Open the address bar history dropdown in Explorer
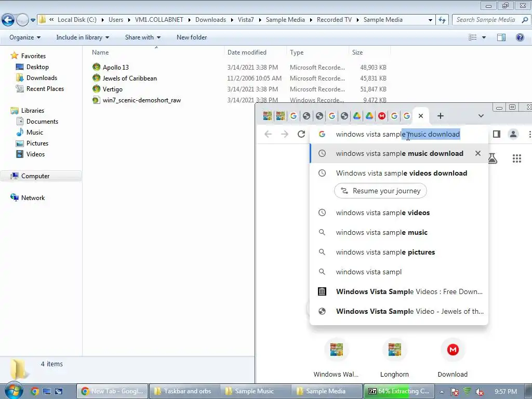Image resolution: width=532 pixels, height=399 pixels. [x=430, y=20]
